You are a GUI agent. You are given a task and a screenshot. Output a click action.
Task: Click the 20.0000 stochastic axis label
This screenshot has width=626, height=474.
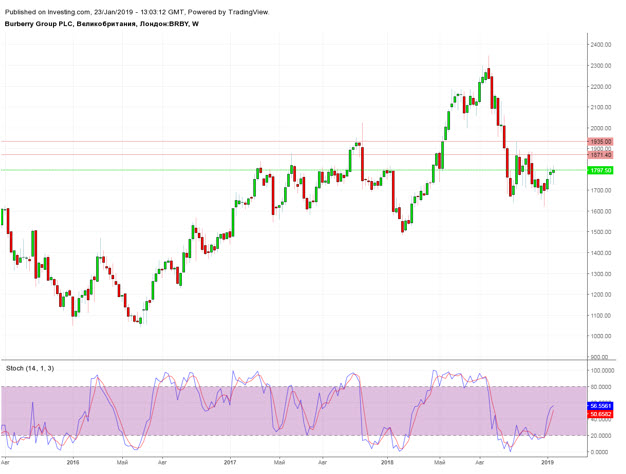(602, 436)
